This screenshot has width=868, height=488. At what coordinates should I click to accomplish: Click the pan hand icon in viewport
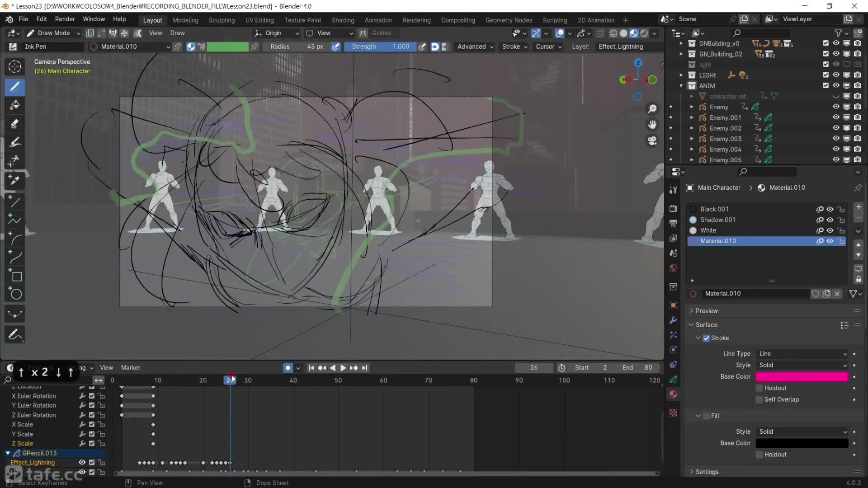pos(652,125)
